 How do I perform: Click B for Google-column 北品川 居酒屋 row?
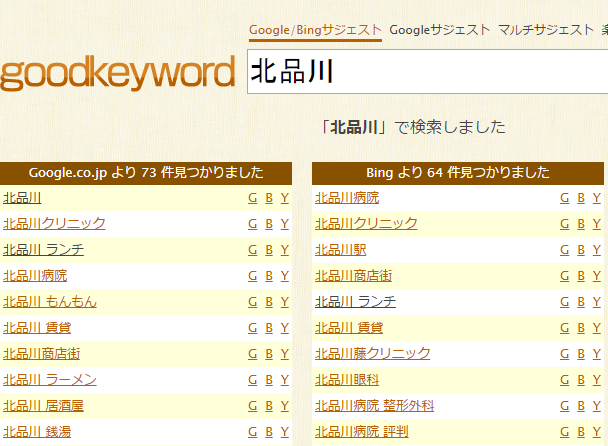tap(269, 406)
